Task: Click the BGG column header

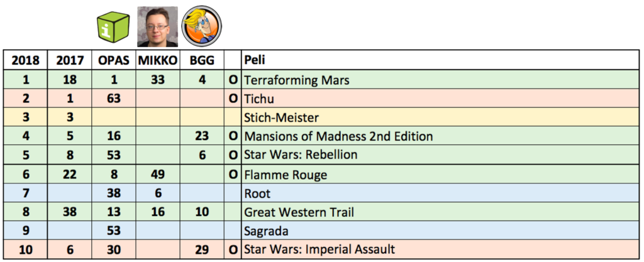Action: point(202,60)
